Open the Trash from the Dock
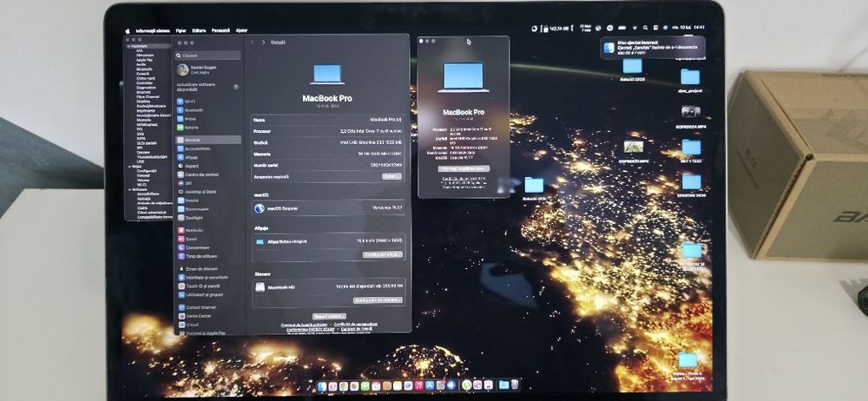Viewport: 868px width, 401px height. click(515, 385)
